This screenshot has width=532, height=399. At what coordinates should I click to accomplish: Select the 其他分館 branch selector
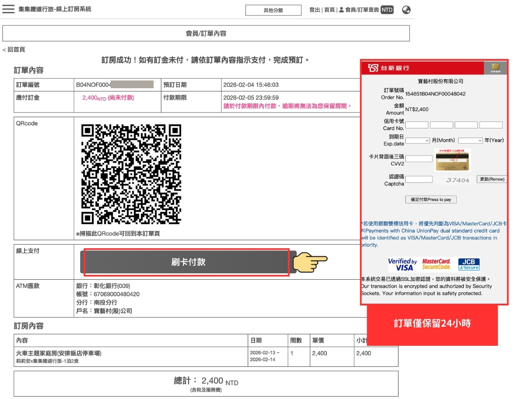click(x=273, y=10)
